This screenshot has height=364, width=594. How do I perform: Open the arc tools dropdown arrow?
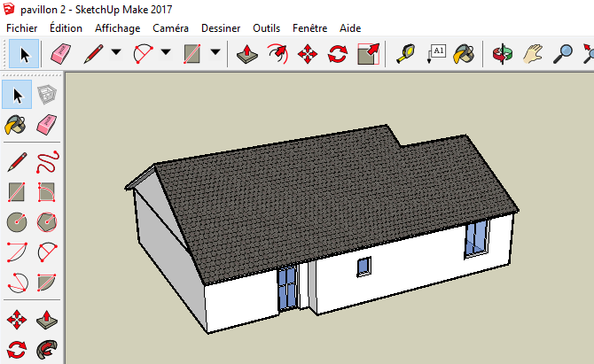[166, 55]
